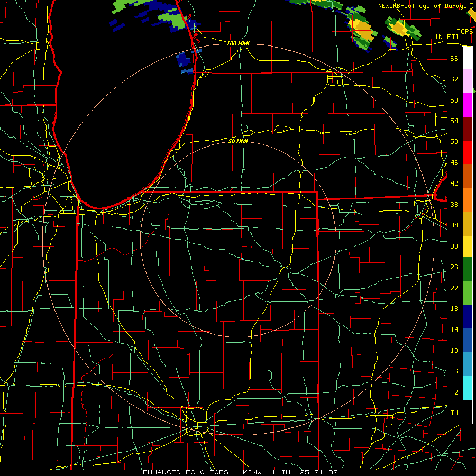Click the black TH threshold swatch
The width and height of the screenshot is (476, 476).
[x=467, y=411]
